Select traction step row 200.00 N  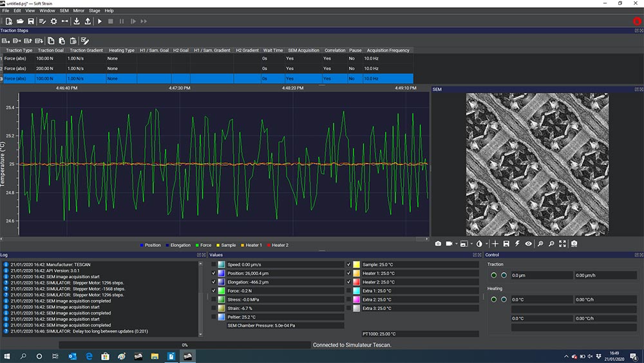pos(208,68)
